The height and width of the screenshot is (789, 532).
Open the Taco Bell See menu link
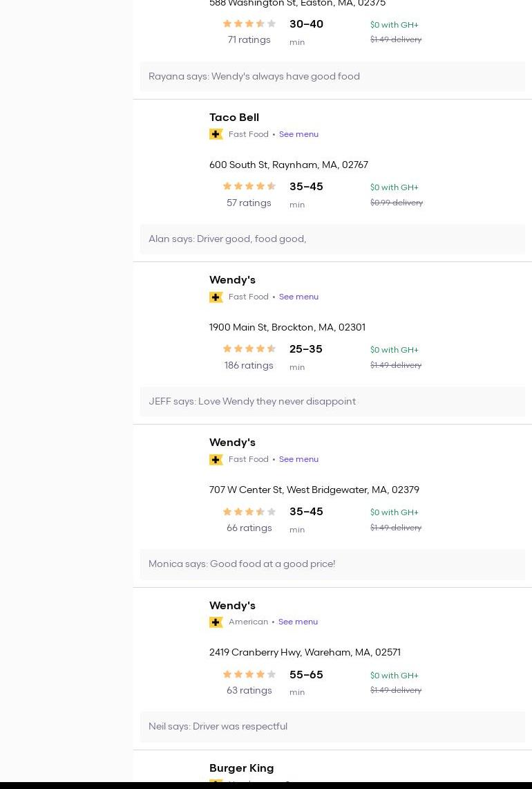[298, 134]
